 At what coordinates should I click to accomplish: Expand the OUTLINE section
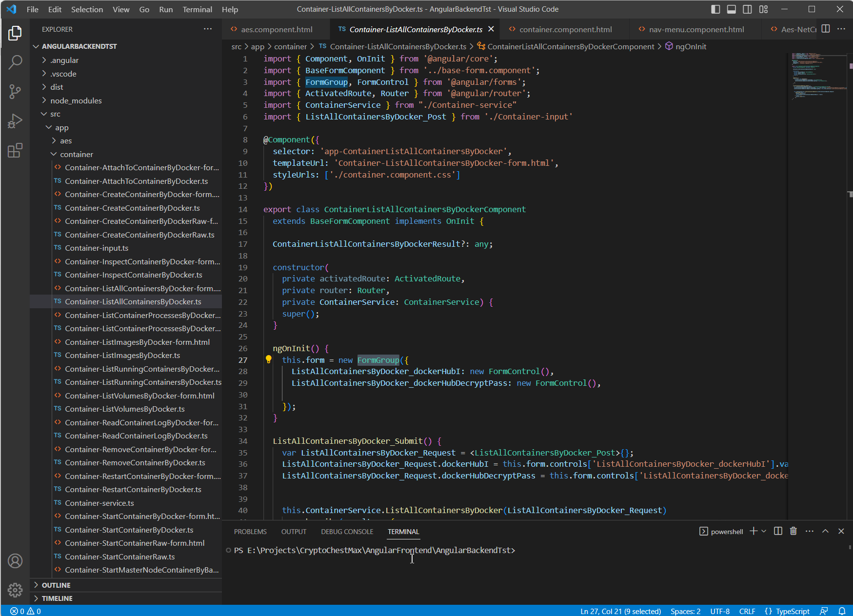(56, 585)
